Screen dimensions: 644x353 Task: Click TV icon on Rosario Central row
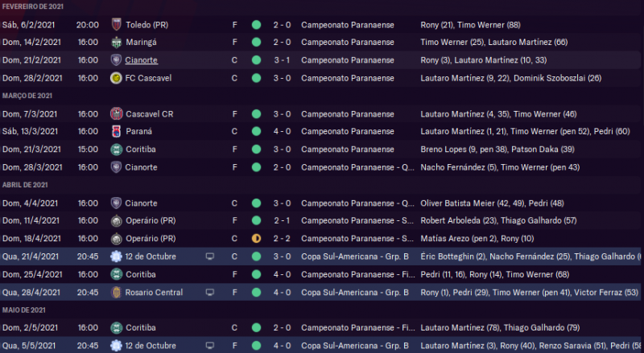pos(210,292)
